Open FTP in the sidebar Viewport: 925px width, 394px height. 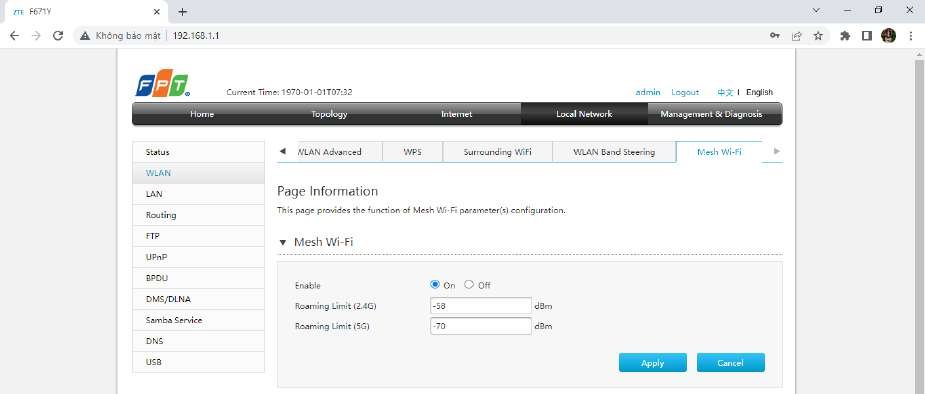coord(198,236)
